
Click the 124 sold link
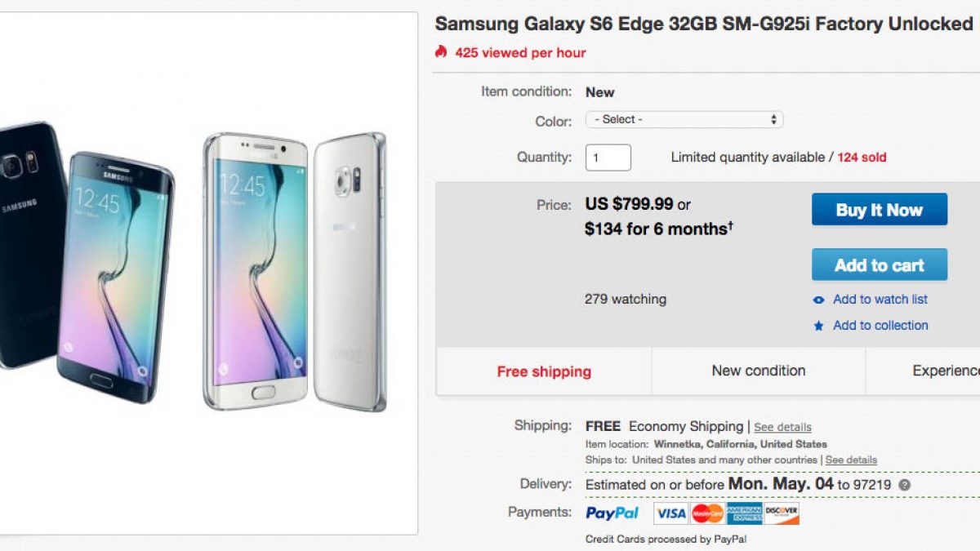pos(862,158)
